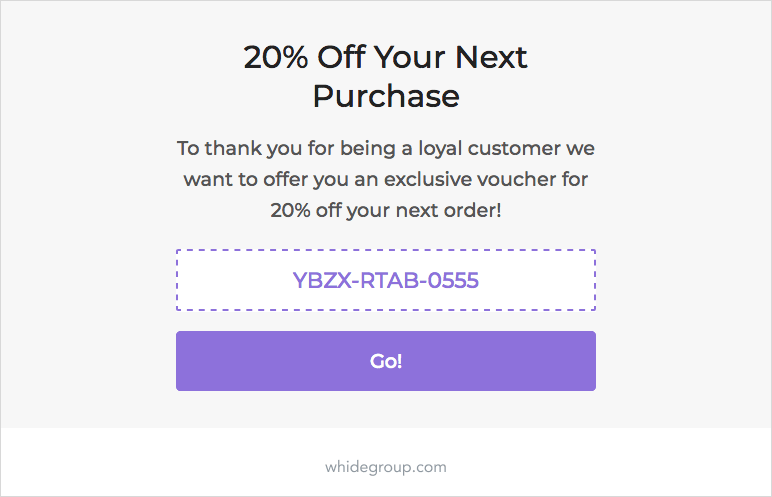The height and width of the screenshot is (497, 772).
Task: Click the word 'Next' in the heading
Action: [491, 57]
